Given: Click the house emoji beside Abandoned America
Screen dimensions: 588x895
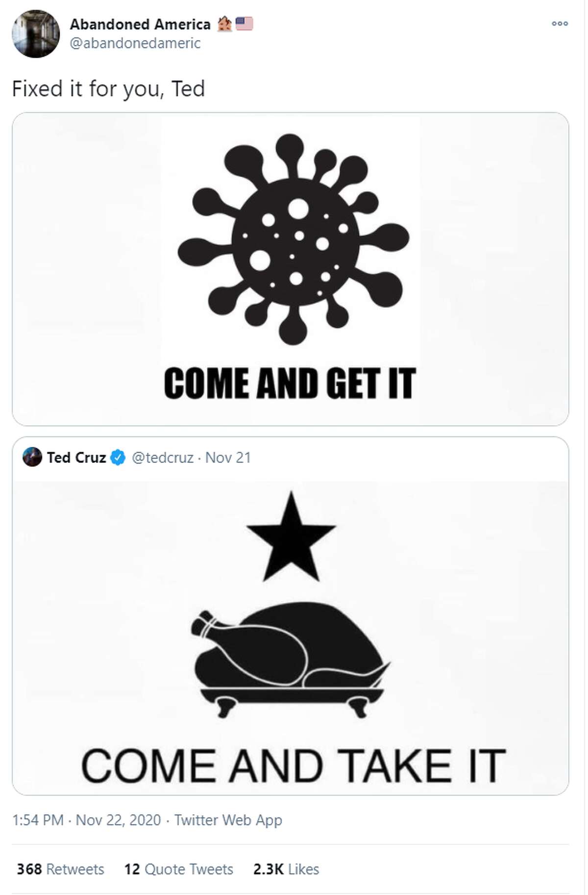Looking at the screenshot, I should pyautogui.click(x=224, y=24).
